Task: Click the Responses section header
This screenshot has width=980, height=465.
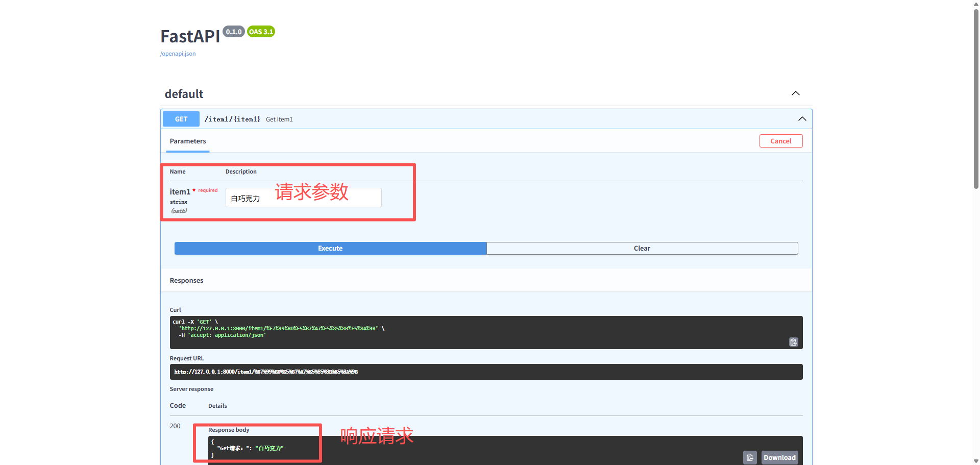Action: pyautogui.click(x=186, y=280)
